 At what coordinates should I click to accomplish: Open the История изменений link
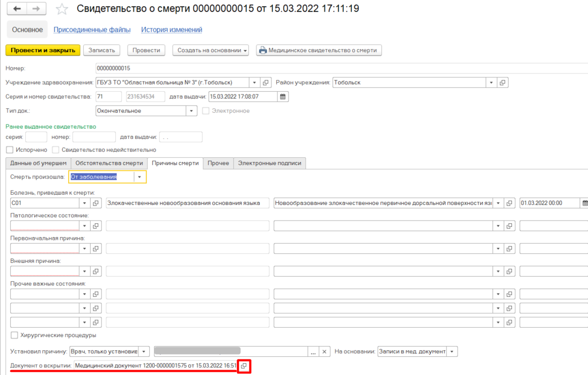tap(172, 30)
